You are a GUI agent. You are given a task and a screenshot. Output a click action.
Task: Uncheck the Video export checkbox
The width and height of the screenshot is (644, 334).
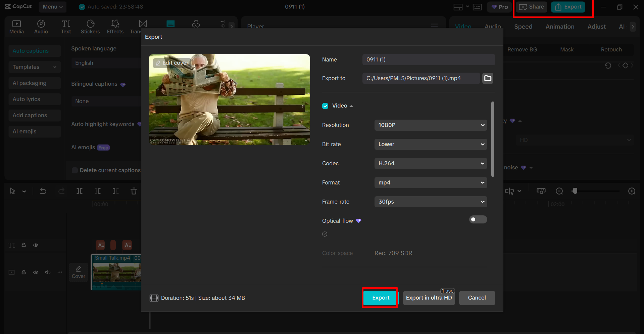(325, 106)
